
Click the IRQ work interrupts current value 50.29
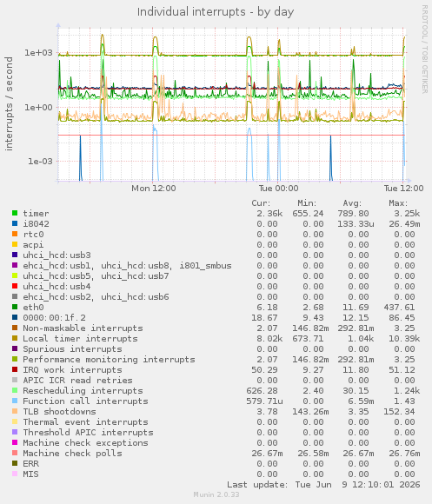pyautogui.click(x=264, y=369)
